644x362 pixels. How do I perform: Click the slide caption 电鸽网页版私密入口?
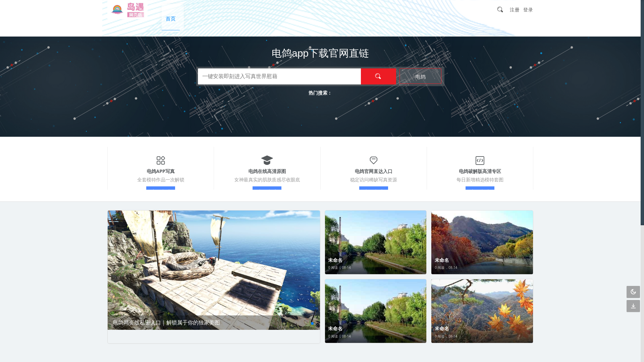166,322
